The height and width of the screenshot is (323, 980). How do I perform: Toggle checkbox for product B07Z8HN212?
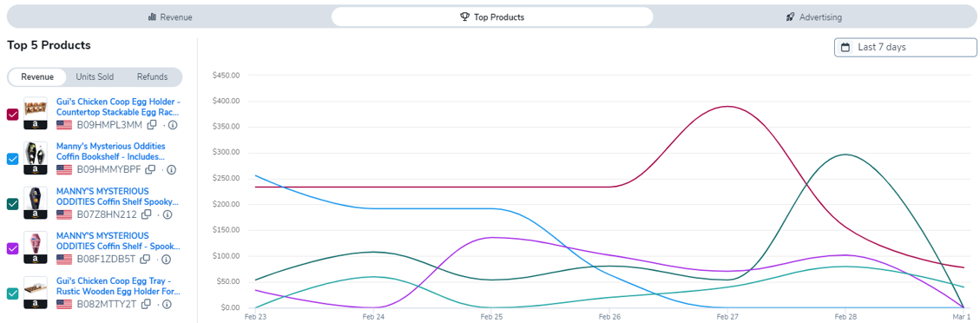[x=12, y=204]
